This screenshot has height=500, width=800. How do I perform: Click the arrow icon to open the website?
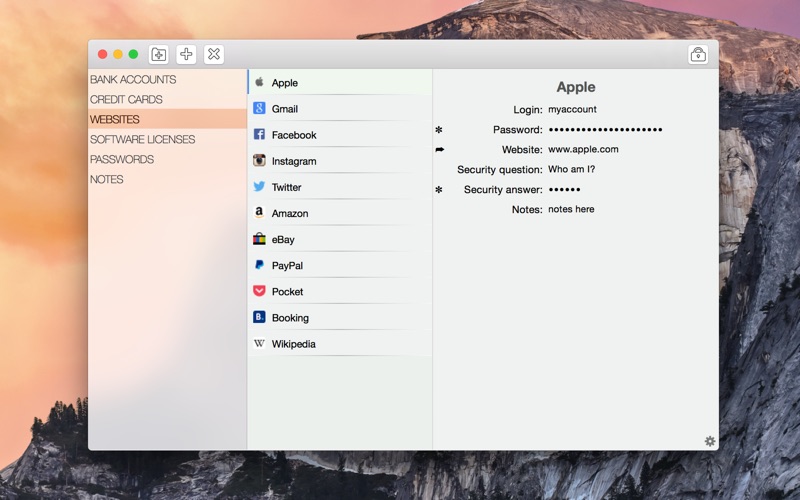[x=439, y=150]
